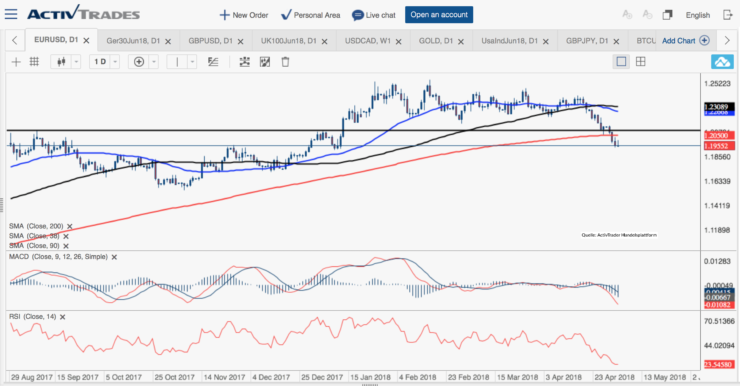Click the detach window icon in header
The width and height of the screenshot is (740, 386).
pos(667,15)
